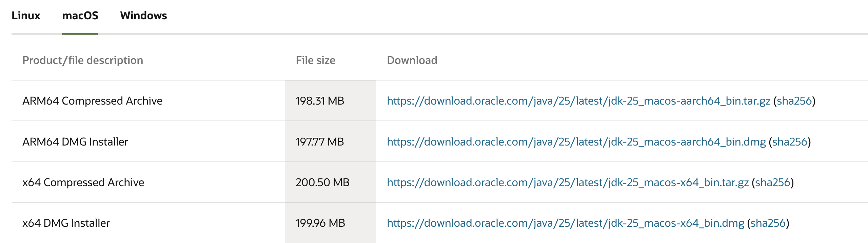The image size is (868, 243).
Task: Download the ARM64 tar.gz archive link
Action: (578, 101)
